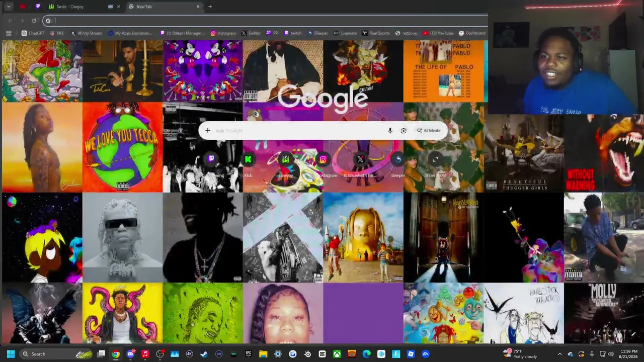Open the clock and calendar showing 11:56 PM

629,354
